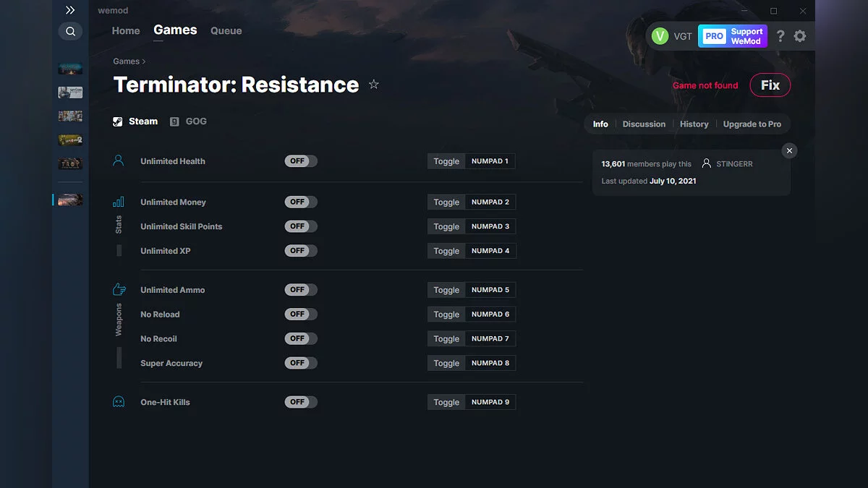Select the Player cheats category icon

tap(118, 160)
